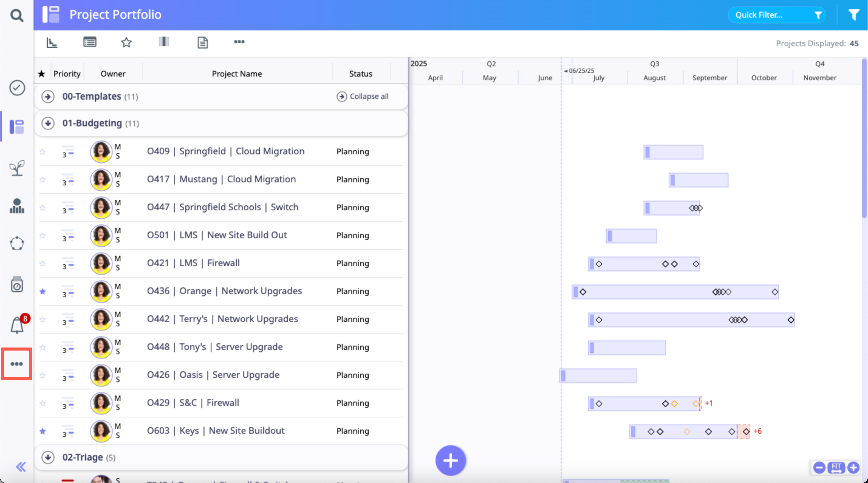Expand the 00-Templates group
The width and height of the screenshot is (868, 483).
[x=48, y=97]
